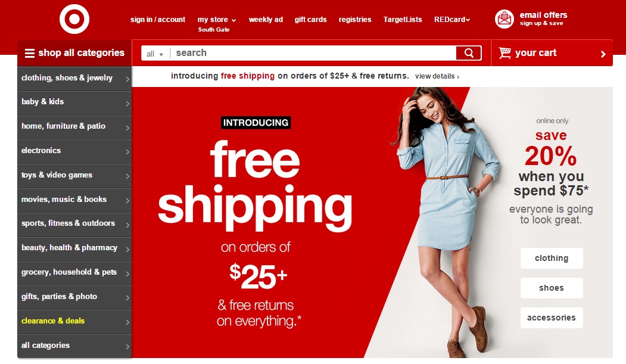Image resolution: width=626 pixels, height=364 pixels.
Task: Open the 'all' search category dropdown
Action: point(154,54)
